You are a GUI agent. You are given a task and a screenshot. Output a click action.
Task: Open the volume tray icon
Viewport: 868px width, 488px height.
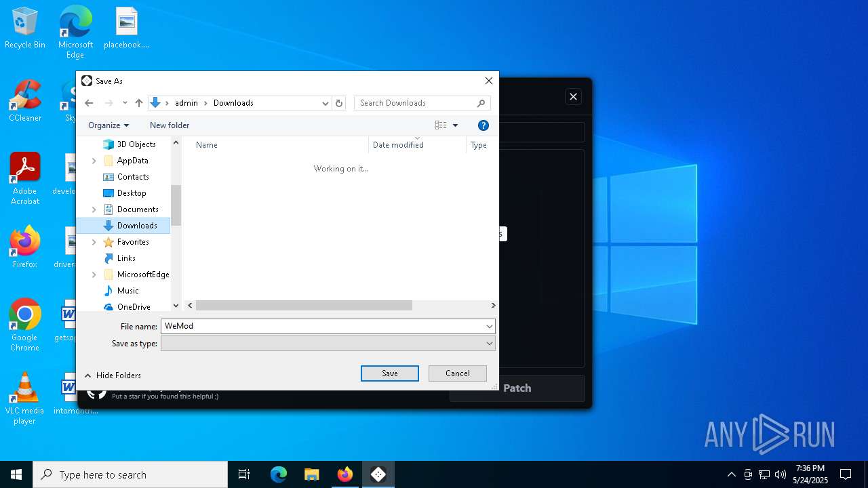click(781, 474)
